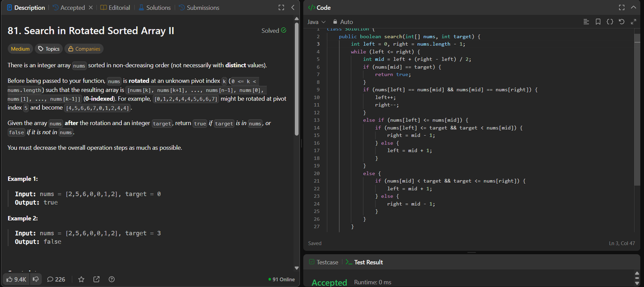Image resolution: width=644 pixels, height=287 pixels.
Task: Click the 'Saved' status text
Action: coord(315,243)
